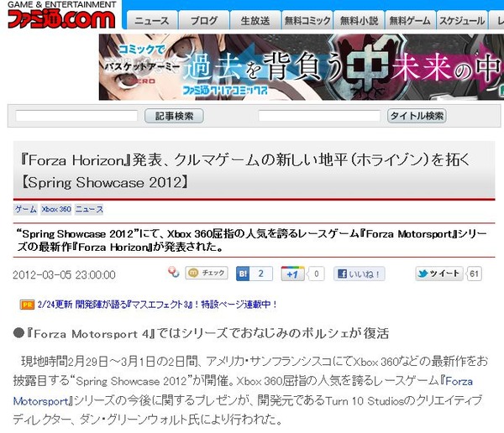Click the Forza Horizon article headline
504x433 pixels.
click(244, 171)
